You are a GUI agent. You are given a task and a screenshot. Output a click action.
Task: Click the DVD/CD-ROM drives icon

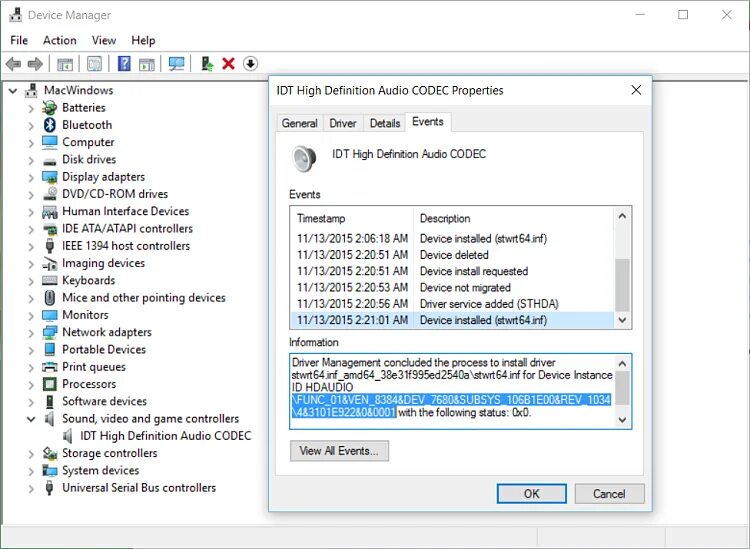[50, 194]
